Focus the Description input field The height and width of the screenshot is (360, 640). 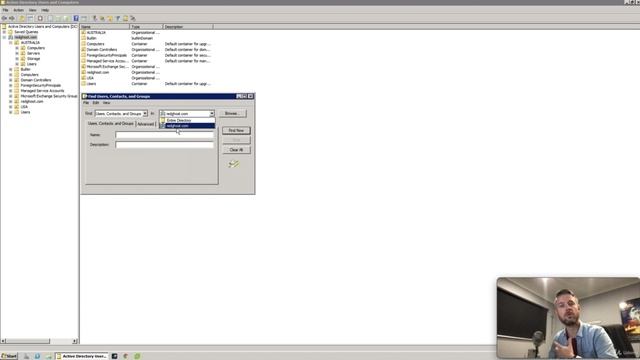(x=164, y=144)
